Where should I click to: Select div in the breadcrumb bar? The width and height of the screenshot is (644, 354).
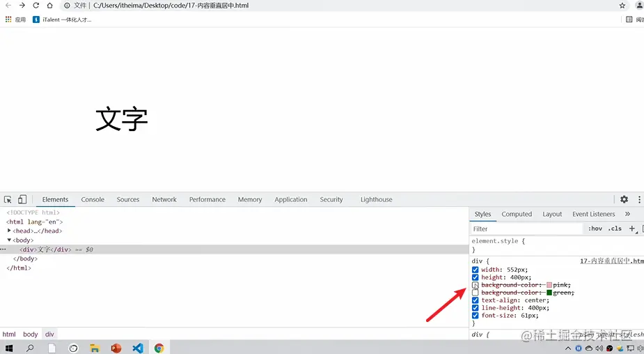[49, 334]
